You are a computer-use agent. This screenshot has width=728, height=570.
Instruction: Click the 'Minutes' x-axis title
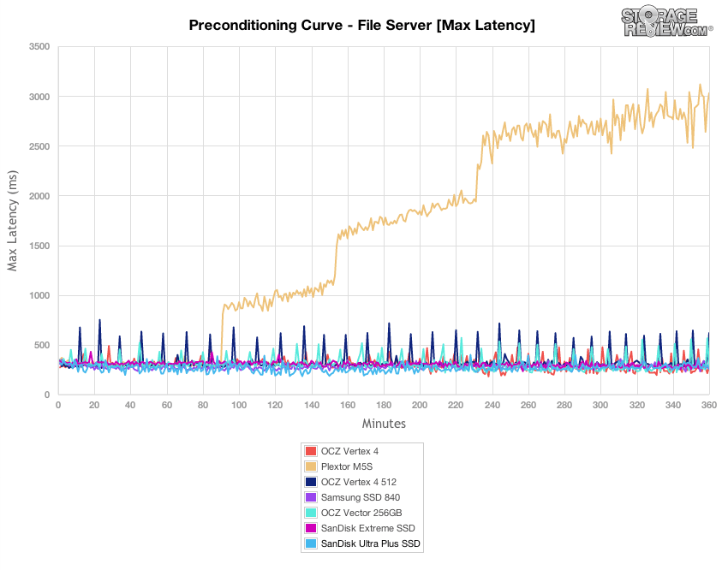384,424
